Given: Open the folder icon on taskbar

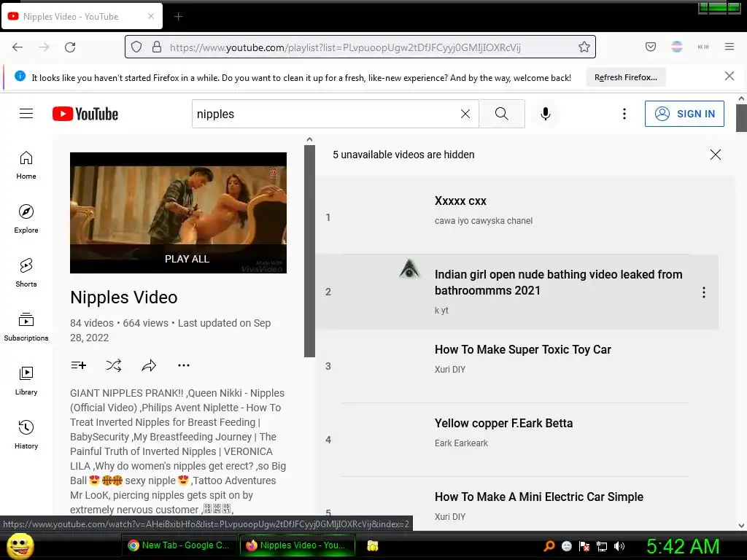Looking at the screenshot, I should [x=373, y=545].
